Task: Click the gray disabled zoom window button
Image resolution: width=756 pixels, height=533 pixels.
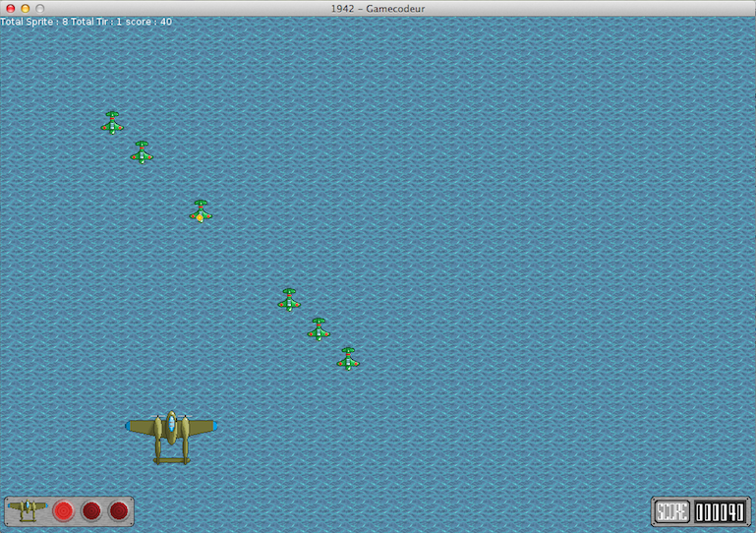Action: pyautogui.click(x=40, y=8)
